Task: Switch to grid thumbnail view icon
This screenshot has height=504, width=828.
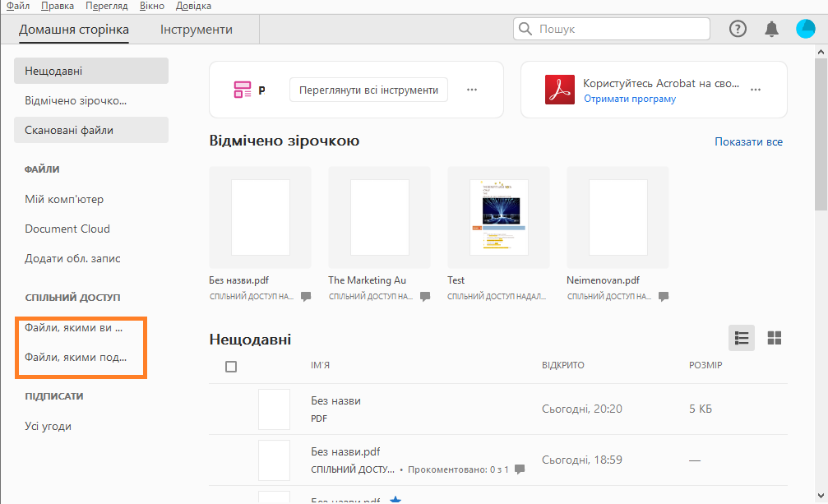Action: pyautogui.click(x=774, y=338)
